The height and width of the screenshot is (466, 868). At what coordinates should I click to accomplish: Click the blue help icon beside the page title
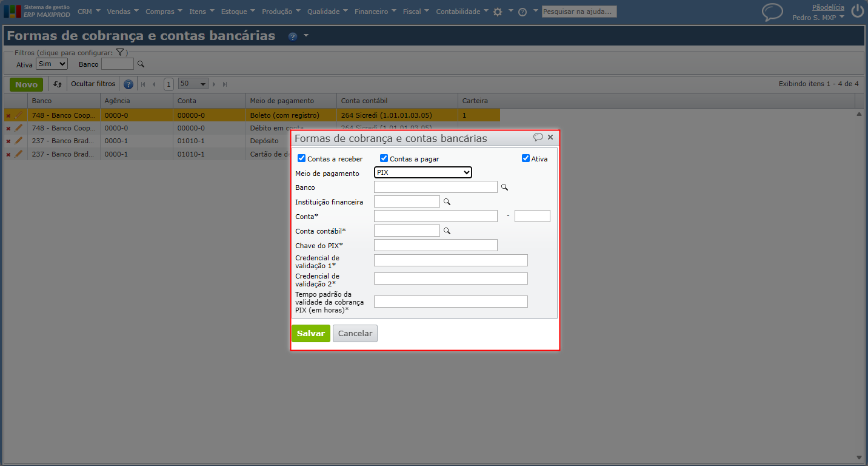293,36
